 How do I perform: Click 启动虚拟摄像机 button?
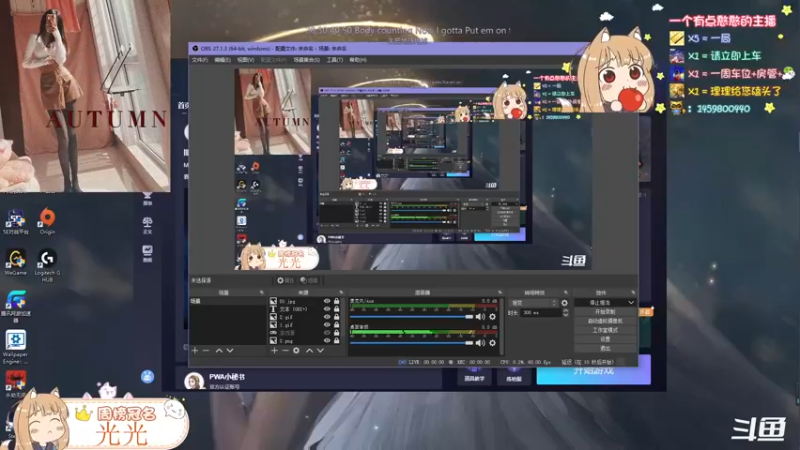coord(605,321)
